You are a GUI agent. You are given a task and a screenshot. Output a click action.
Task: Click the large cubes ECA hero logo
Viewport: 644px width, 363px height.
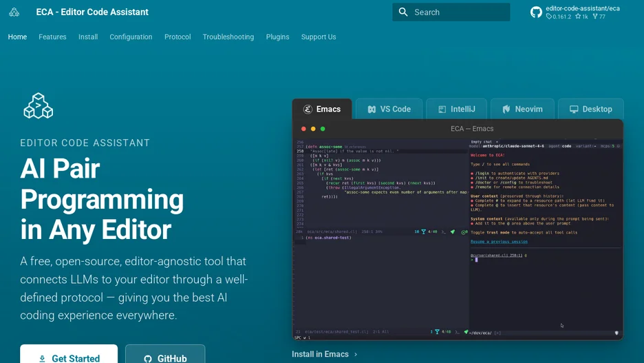[x=39, y=105]
